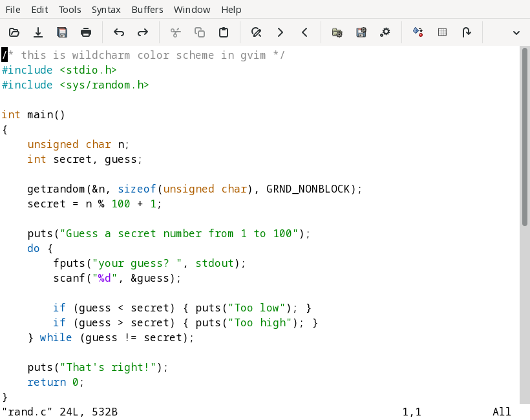Open the Window menu
Screen dimensions: 530x420
(x=192, y=10)
